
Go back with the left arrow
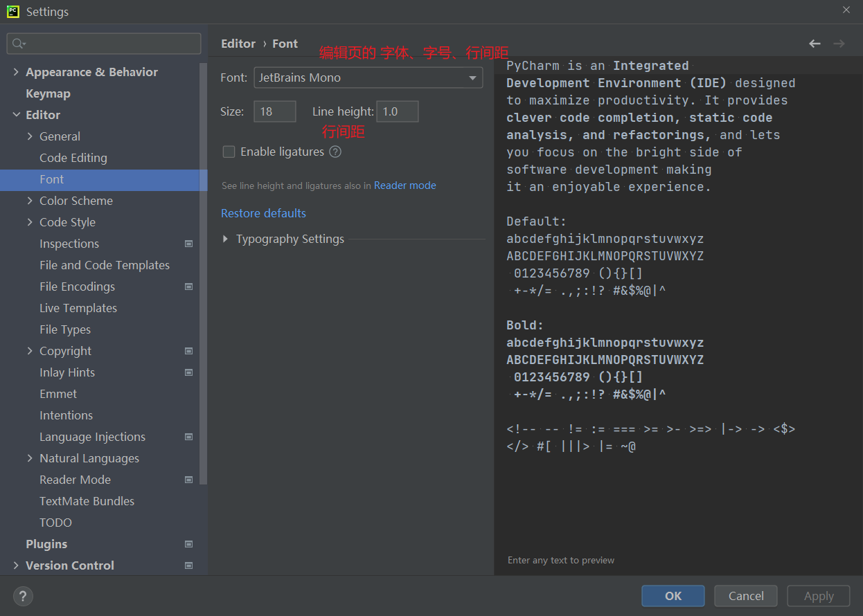tap(815, 44)
